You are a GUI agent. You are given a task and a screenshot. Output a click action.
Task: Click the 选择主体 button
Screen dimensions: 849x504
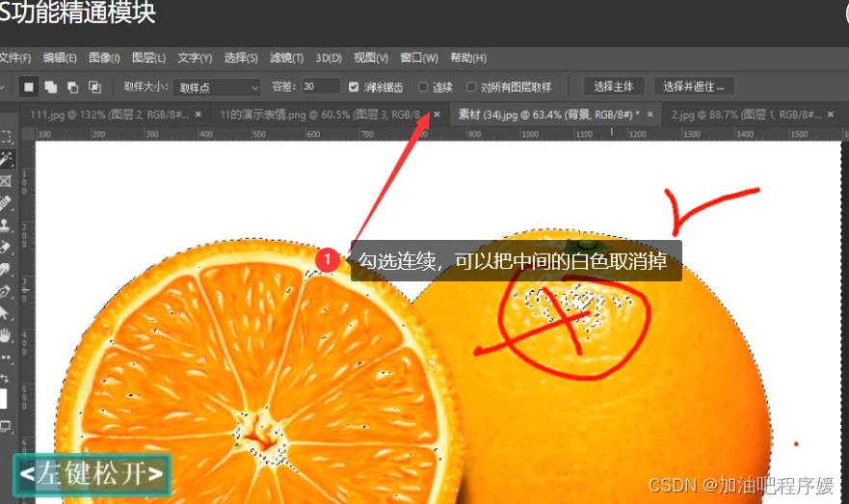[614, 86]
